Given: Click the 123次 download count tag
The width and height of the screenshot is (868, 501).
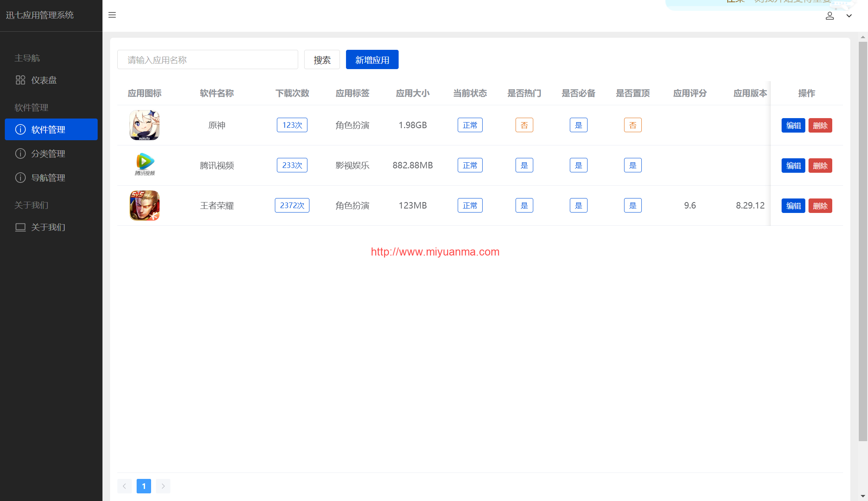Looking at the screenshot, I should pyautogui.click(x=292, y=125).
